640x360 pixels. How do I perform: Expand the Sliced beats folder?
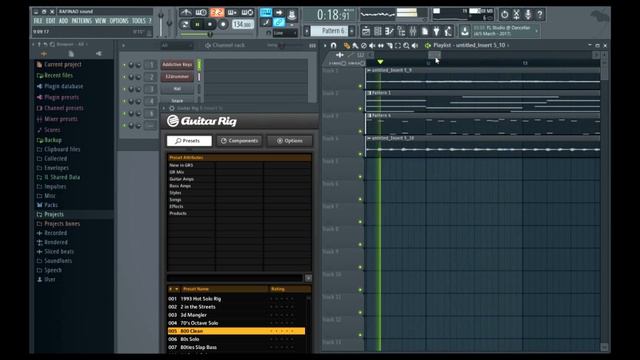(x=59, y=251)
